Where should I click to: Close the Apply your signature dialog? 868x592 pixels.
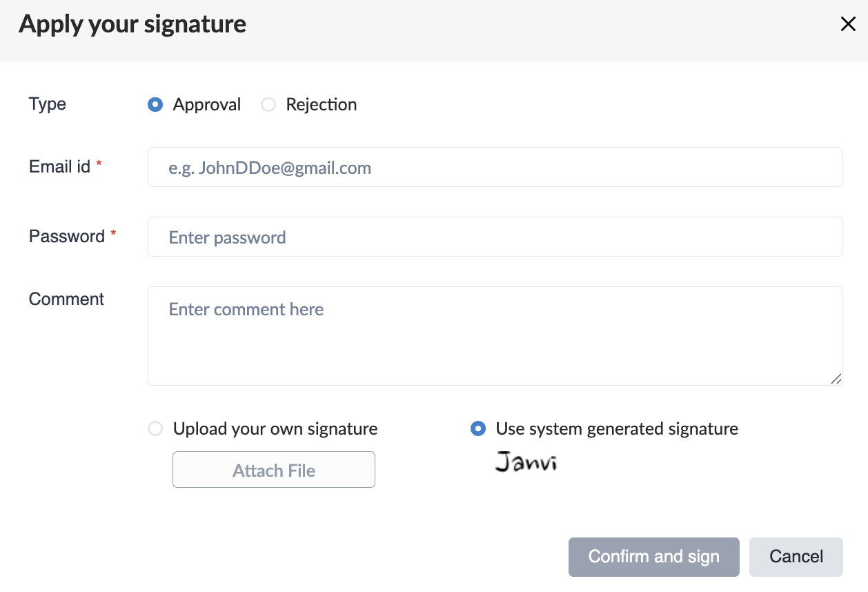[x=848, y=25]
